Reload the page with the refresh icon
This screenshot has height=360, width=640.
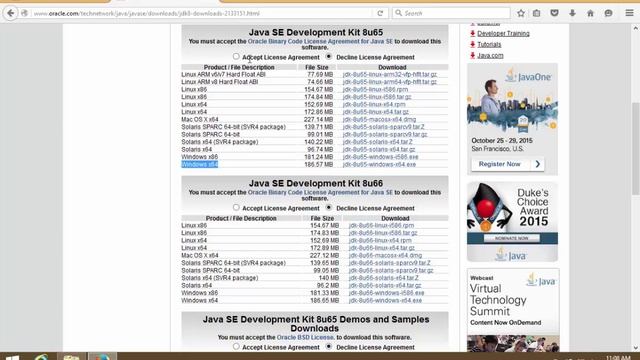[380, 13]
